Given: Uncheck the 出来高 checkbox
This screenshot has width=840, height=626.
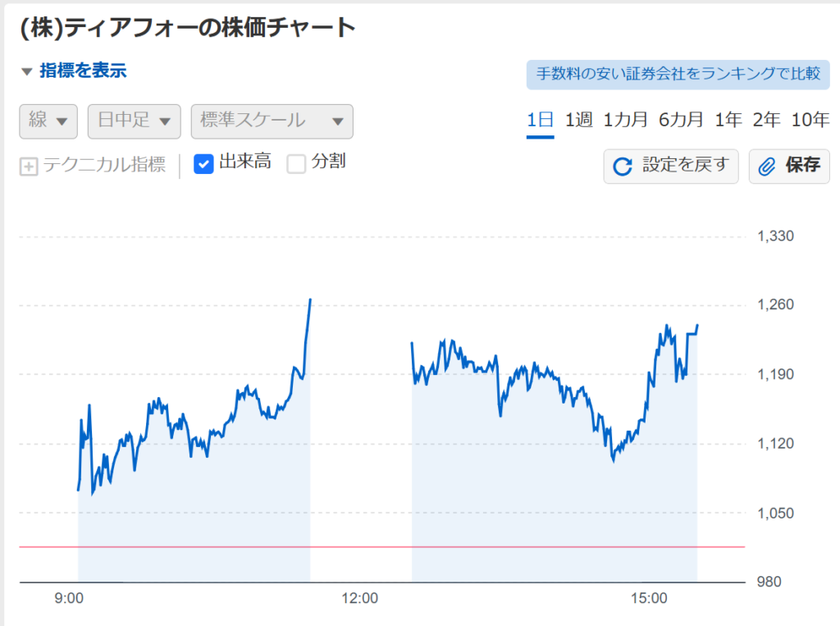Looking at the screenshot, I should 203,164.
